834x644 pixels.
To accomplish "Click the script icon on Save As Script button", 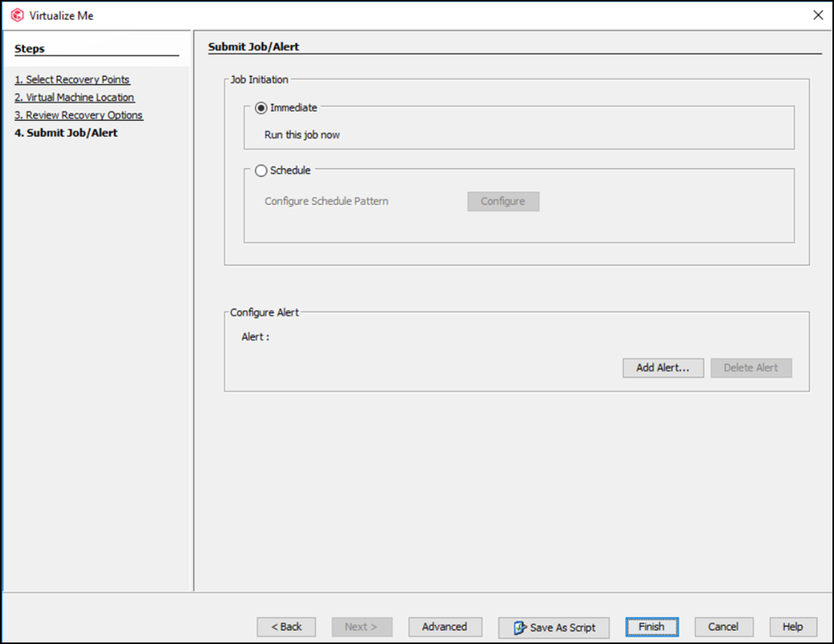I will coord(519,627).
